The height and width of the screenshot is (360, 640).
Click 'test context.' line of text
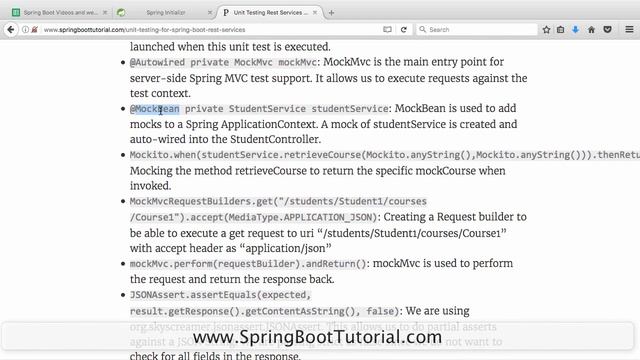coord(160,93)
